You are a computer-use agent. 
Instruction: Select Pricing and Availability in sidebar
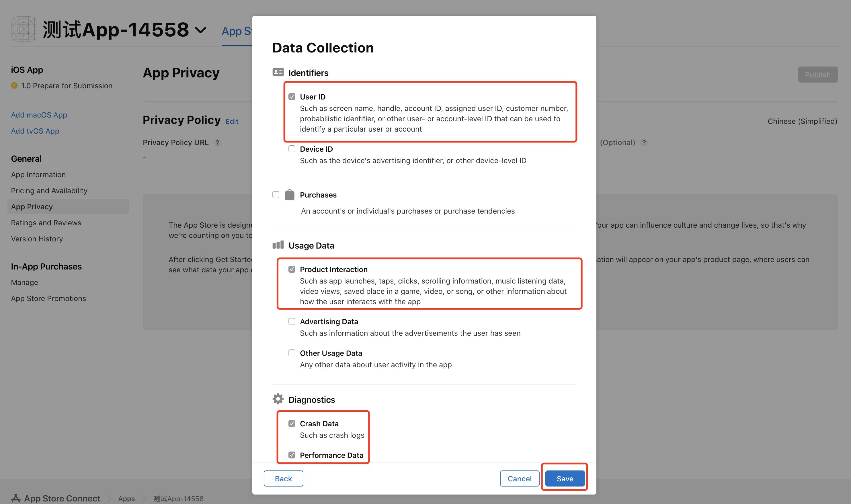click(x=49, y=191)
